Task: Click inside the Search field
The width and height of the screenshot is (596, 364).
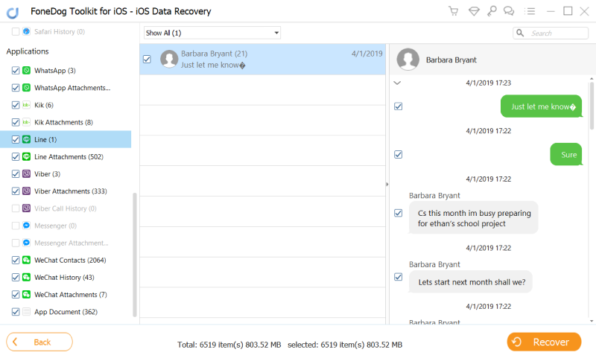Action: [x=551, y=33]
